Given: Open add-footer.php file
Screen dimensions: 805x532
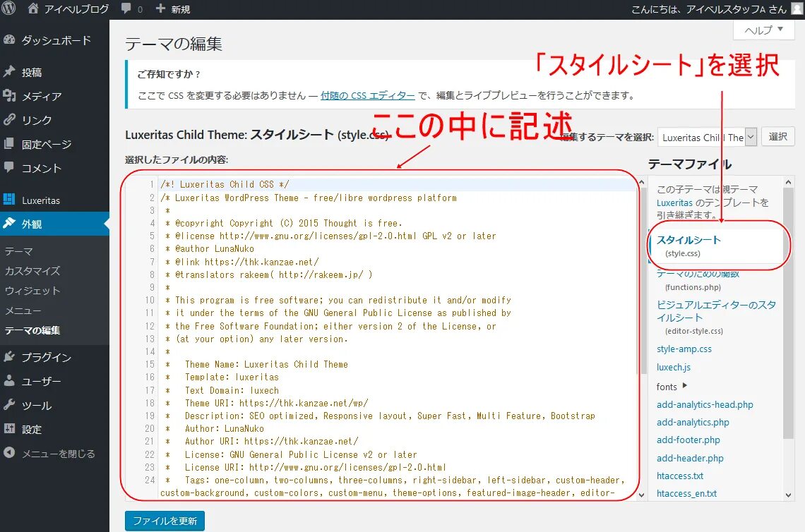Looking at the screenshot, I should (x=688, y=440).
